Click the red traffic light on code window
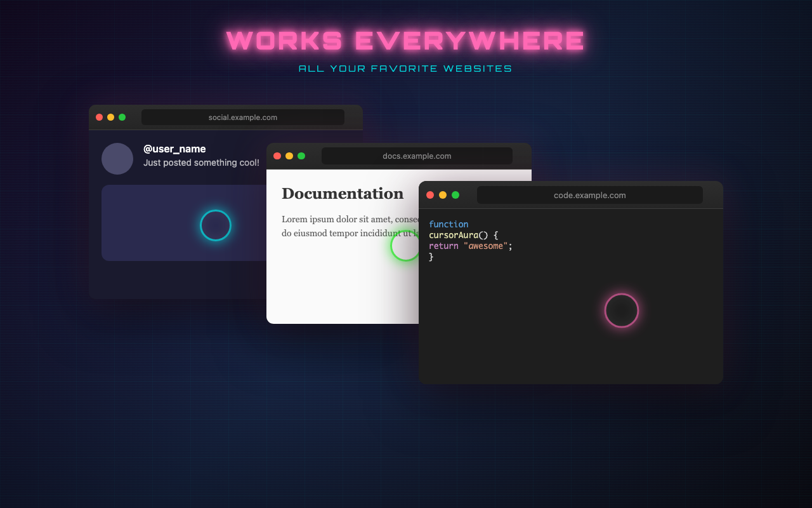 pos(430,195)
